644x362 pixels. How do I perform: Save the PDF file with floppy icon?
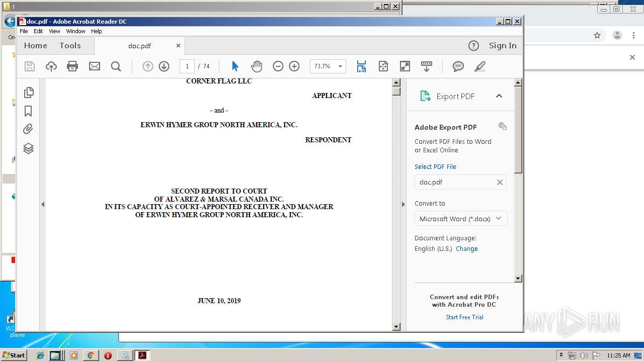30,66
